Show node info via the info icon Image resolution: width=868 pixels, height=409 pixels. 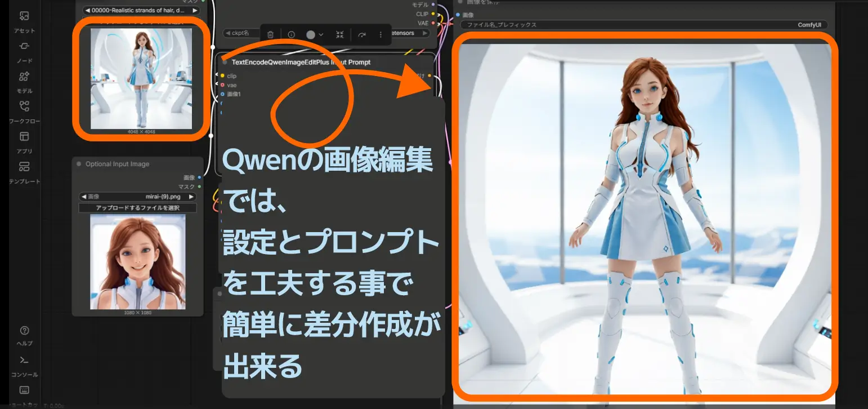point(291,34)
